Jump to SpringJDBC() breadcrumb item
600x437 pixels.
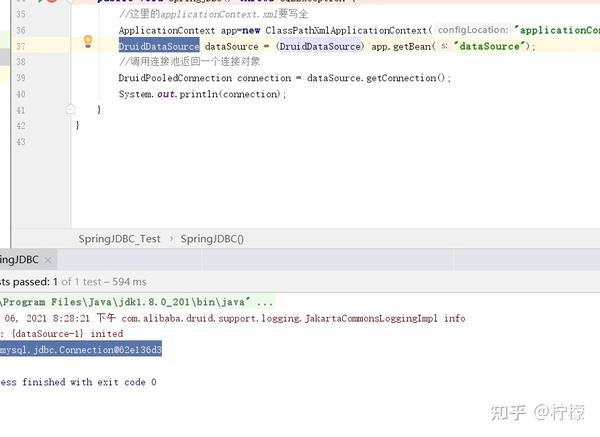tap(212, 239)
